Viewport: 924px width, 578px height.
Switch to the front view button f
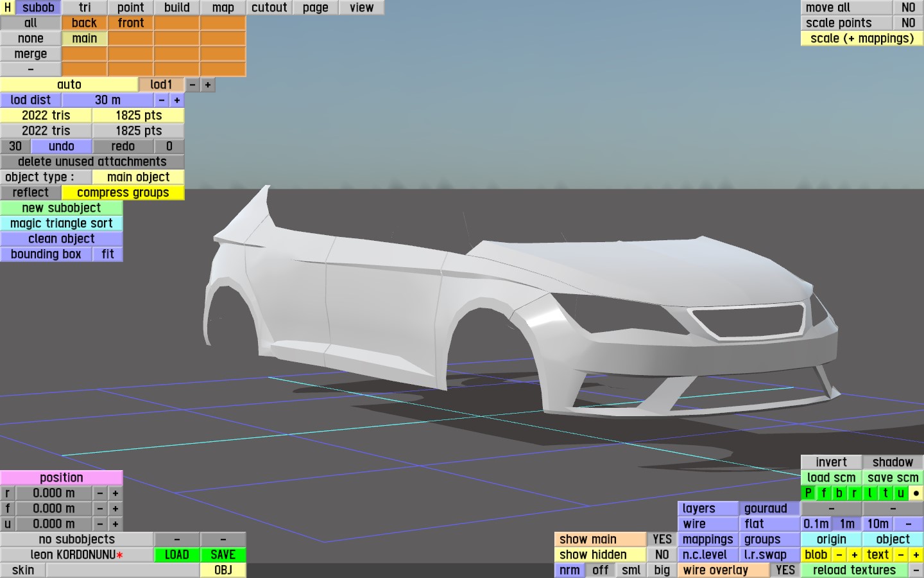(x=824, y=493)
